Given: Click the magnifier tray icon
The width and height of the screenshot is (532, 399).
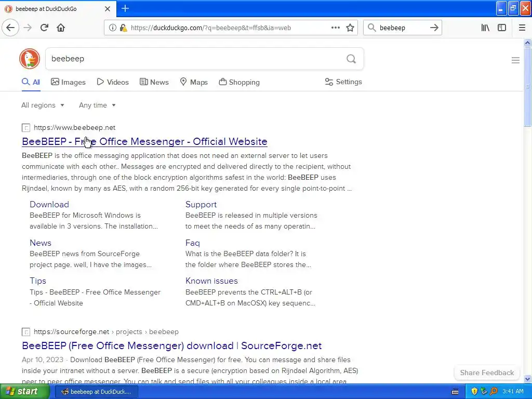Looking at the screenshot, I should point(494,391).
